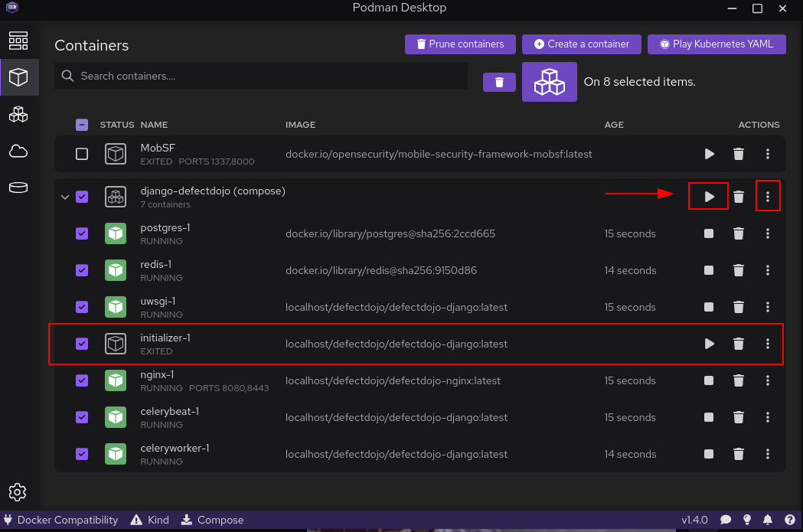Open the nginx-1 container name
This screenshot has height=532, width=803.
(x=157, y=375)
